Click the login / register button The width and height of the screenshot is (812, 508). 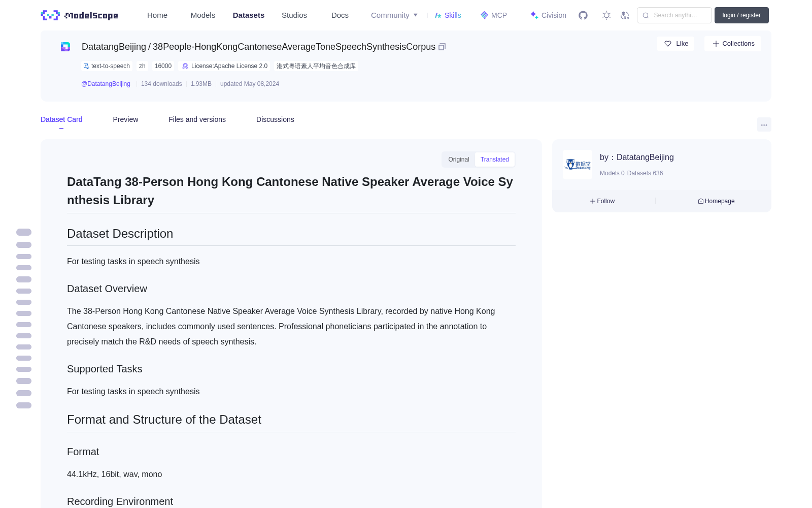click(741, 15)
